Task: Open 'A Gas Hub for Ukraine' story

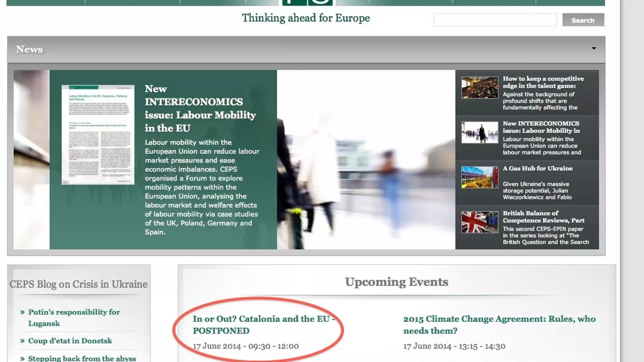Action: 537,168
